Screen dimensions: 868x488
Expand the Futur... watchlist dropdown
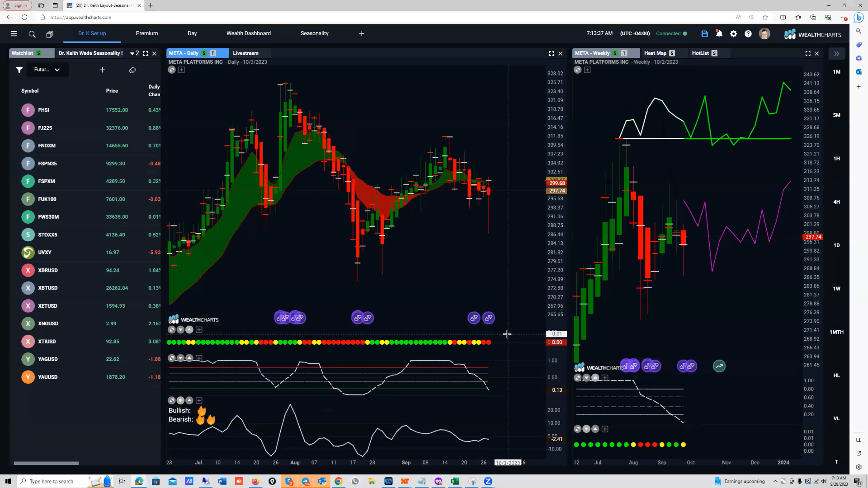point(47,70)
